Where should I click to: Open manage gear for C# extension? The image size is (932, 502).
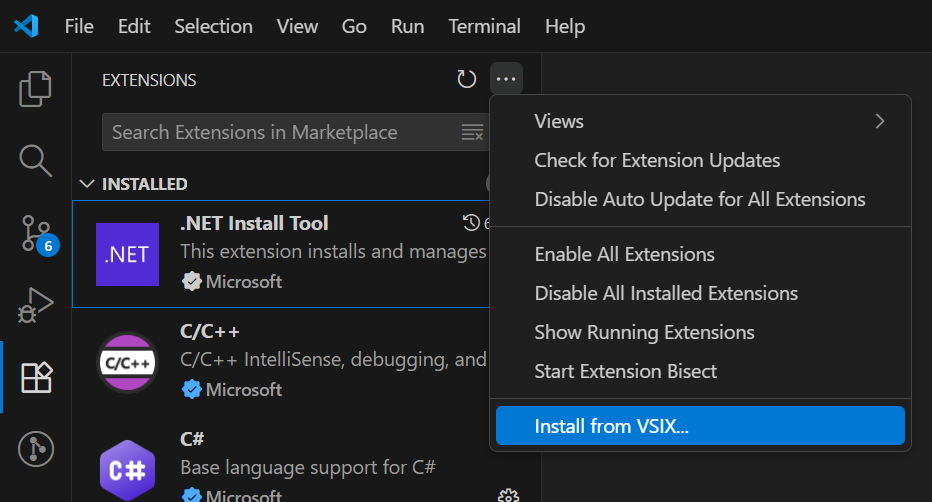508,495
